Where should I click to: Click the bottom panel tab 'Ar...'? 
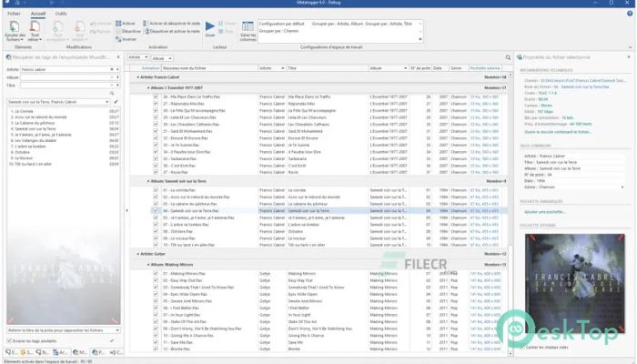click(61, 352)
